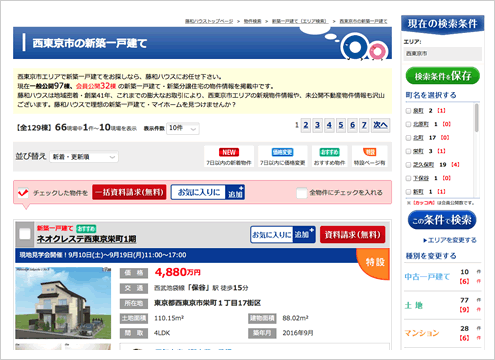Click the red checkmark icon beside チェックした物件を
This screenshot has height=360, width=495.
pyautogui.click(x=23, y=192)
